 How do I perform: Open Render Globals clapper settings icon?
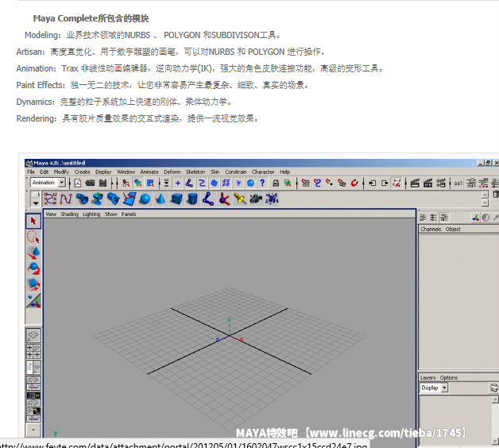pyautogui.click(x=441, y=183)
